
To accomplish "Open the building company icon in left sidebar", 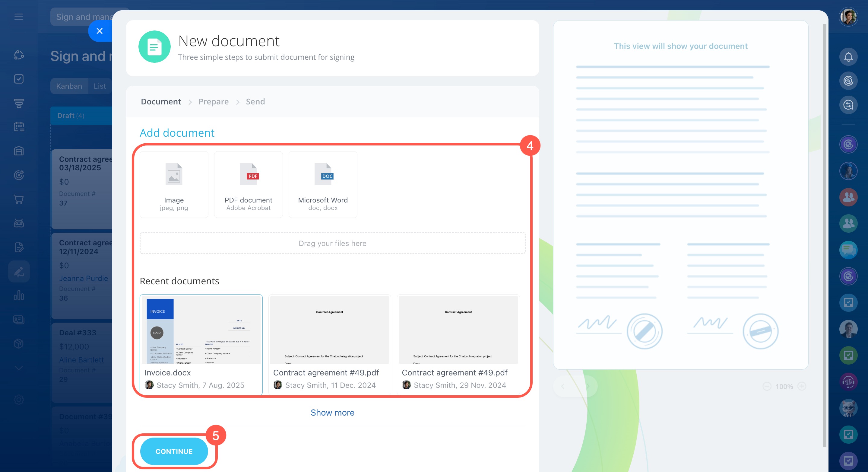I will pyautogui.click(x=19, y=151).
